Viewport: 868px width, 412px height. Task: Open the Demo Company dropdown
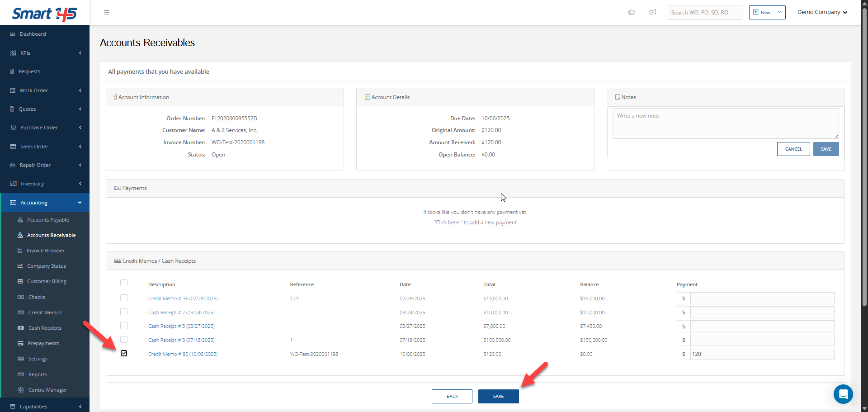[822, 12]
